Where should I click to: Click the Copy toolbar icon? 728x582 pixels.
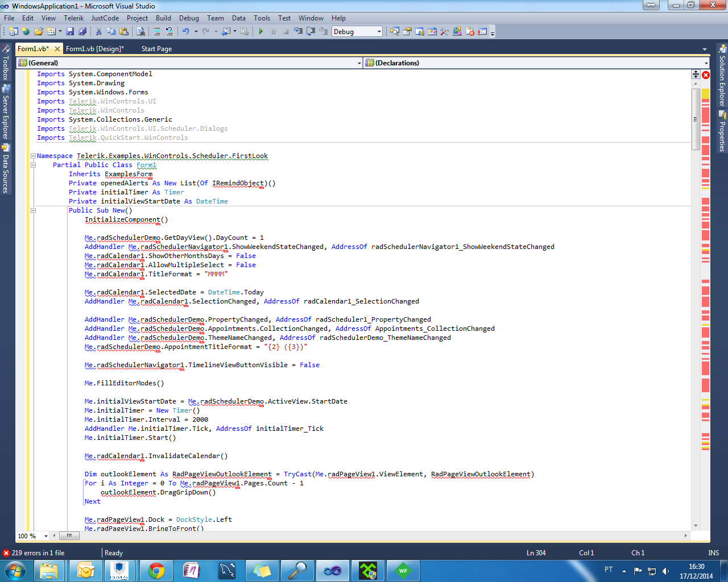tap(111, 32)
